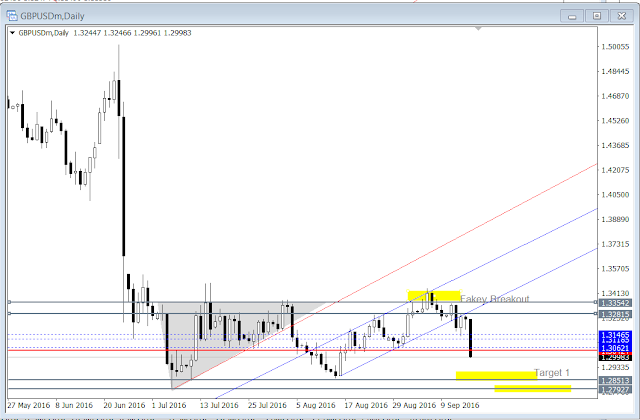The height and width of the screenshot is (420, 640).
Task: Expand the chart symbol dropdown triangle
Action: (12, 33)
